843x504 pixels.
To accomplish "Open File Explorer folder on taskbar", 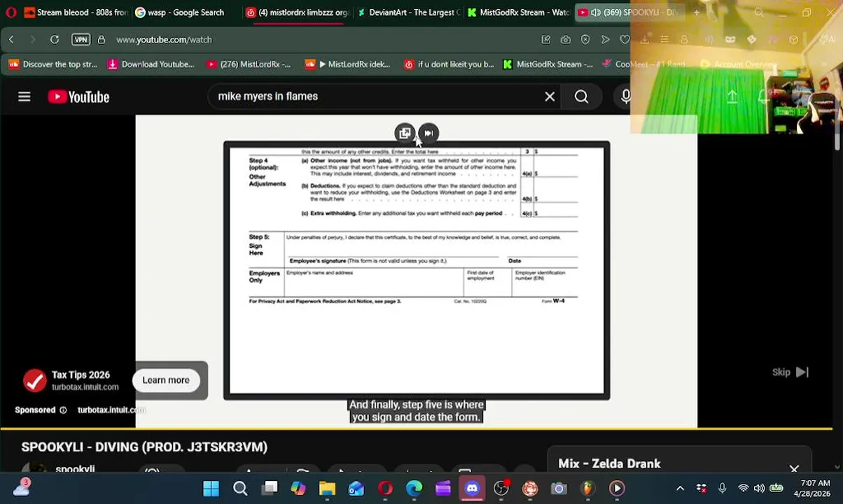I will click(327, 489).
